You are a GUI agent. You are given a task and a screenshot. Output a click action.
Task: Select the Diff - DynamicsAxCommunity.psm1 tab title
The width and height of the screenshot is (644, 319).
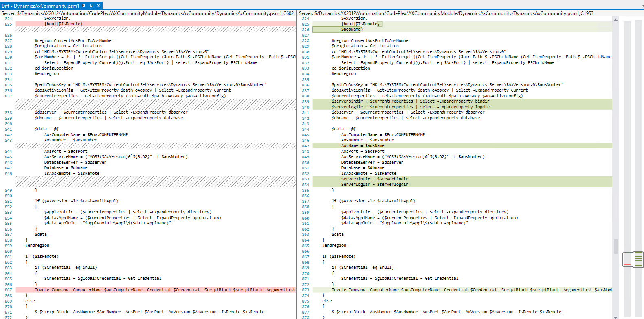(40, 6)
